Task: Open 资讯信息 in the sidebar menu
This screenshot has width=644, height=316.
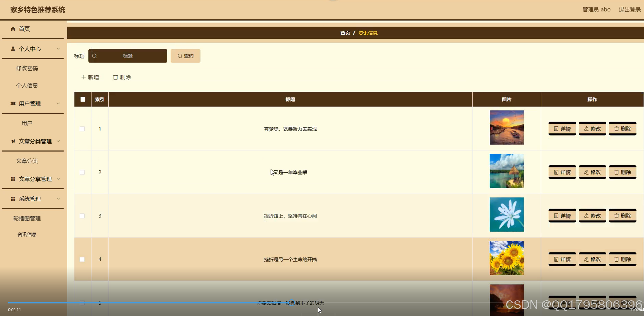Action: 27,234
